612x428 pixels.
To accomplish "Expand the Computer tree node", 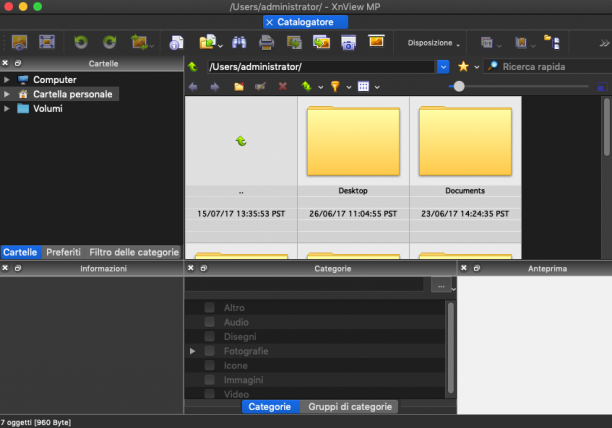I will coord(7,80).
